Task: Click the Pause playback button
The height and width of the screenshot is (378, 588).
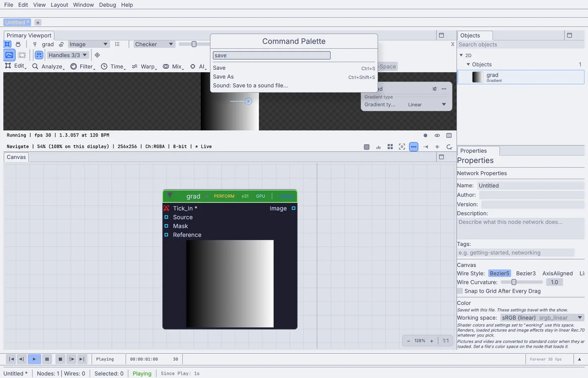Action: click(x=47, y=359)
